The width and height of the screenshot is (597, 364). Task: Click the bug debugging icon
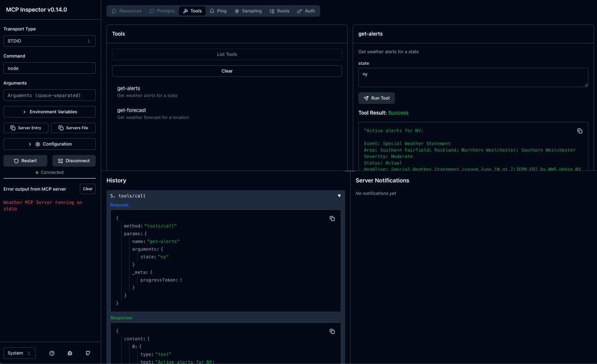point(70,353)
